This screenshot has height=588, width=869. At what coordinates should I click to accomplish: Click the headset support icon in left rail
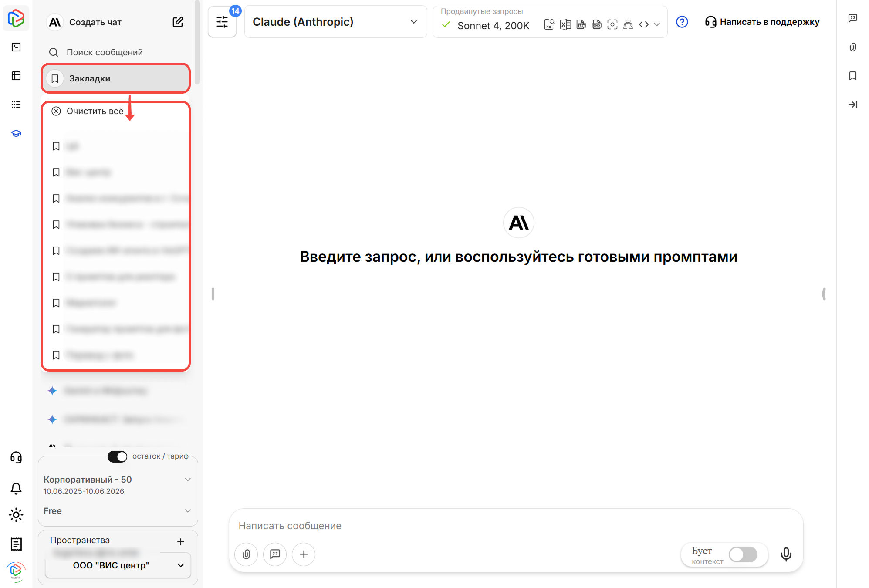click(x=16, y=457)
